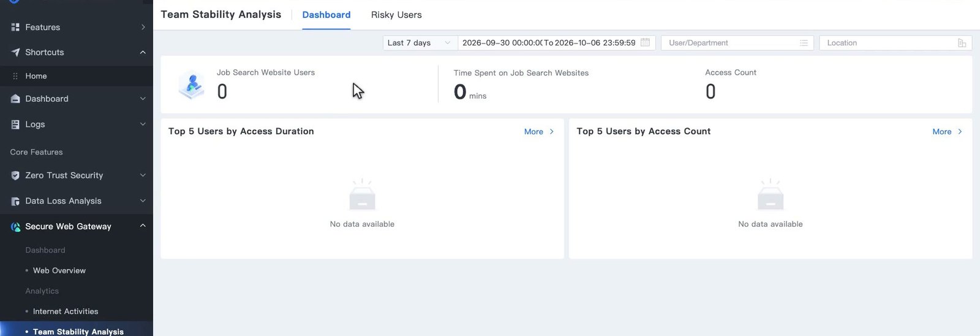Screen dimensions: 980x336
Task: Click the Location input field
Action: pyautogui.click(x=895, y=43)
